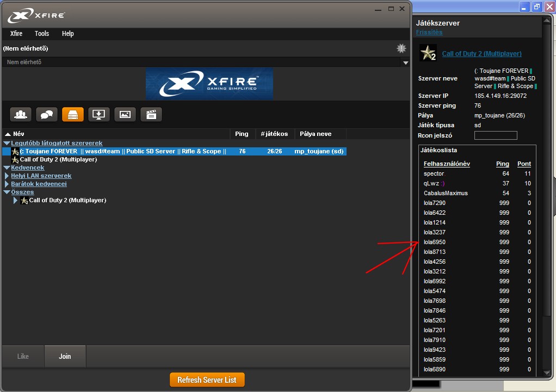Collapse the Legutóbb látogatott szerverek group

(x=7, y=143)
